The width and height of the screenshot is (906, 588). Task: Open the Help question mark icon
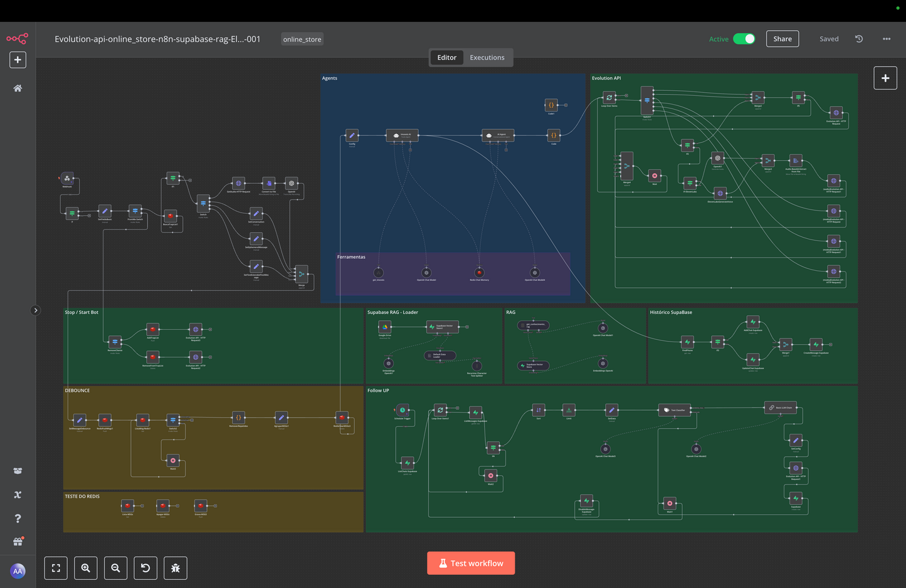tap(18, 518)
